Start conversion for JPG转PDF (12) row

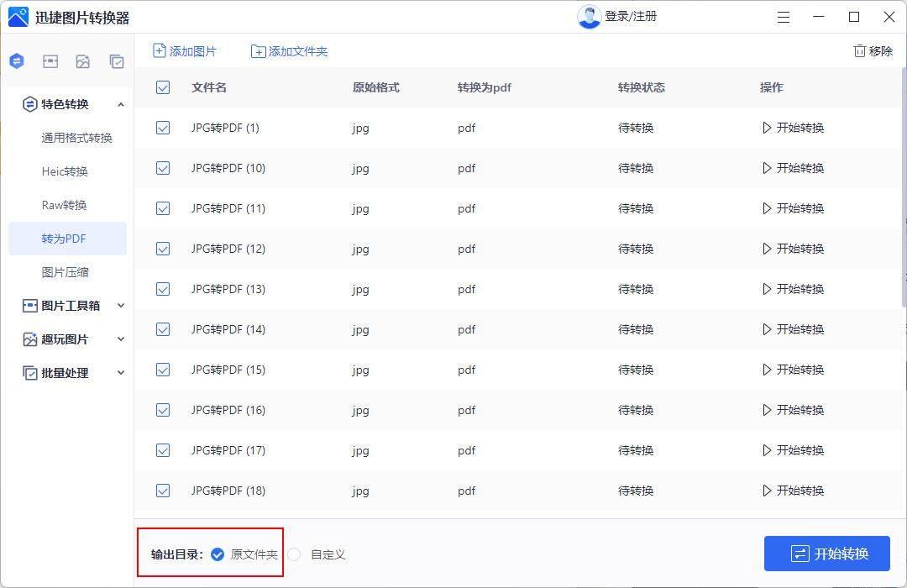(793, 249)
